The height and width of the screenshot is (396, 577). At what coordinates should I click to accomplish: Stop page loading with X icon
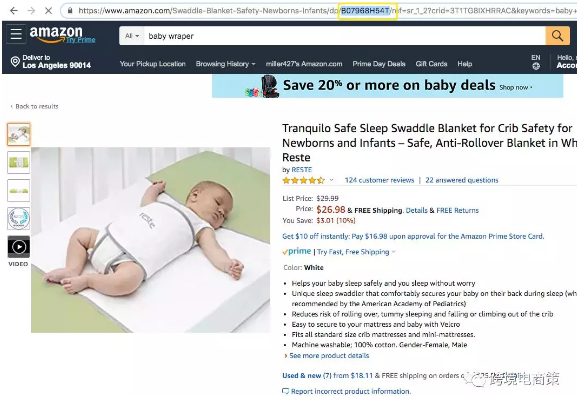[x=48, y=11]
